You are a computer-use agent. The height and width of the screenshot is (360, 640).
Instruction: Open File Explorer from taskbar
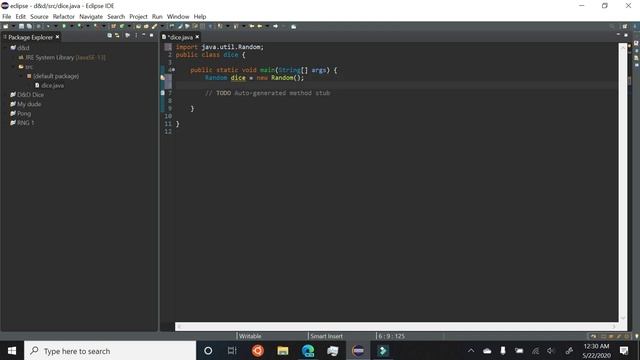pyautogui.click(x=282, y=351)
